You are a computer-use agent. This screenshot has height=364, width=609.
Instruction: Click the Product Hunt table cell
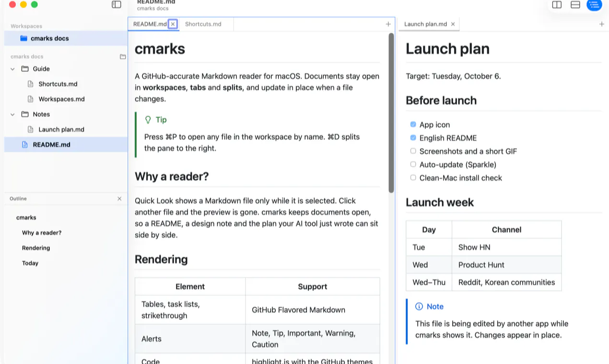(x=506, y=265)
